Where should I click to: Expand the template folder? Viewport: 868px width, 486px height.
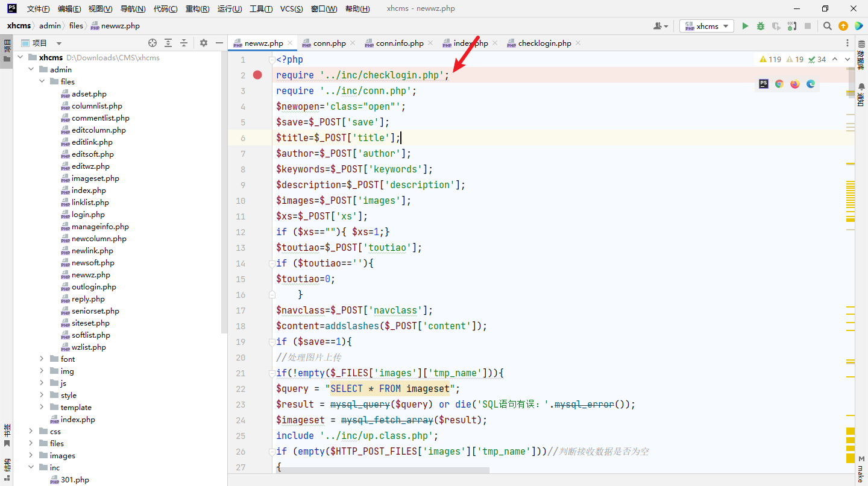42,407
